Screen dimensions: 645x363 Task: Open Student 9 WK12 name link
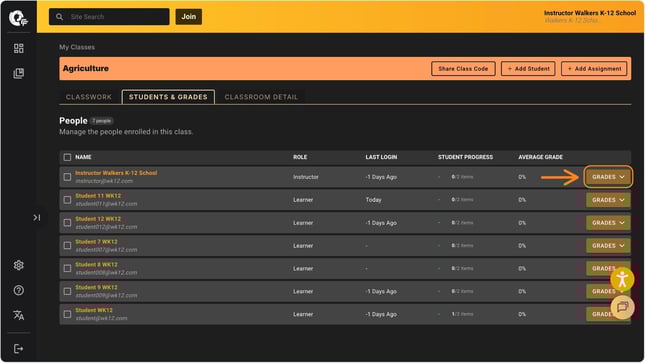(x=96, y=287)
